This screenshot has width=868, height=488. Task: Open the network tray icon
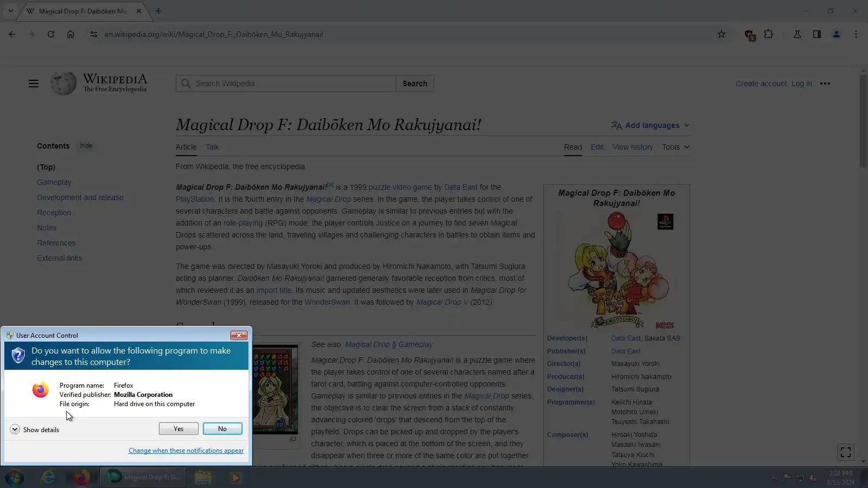click(800, 478)
